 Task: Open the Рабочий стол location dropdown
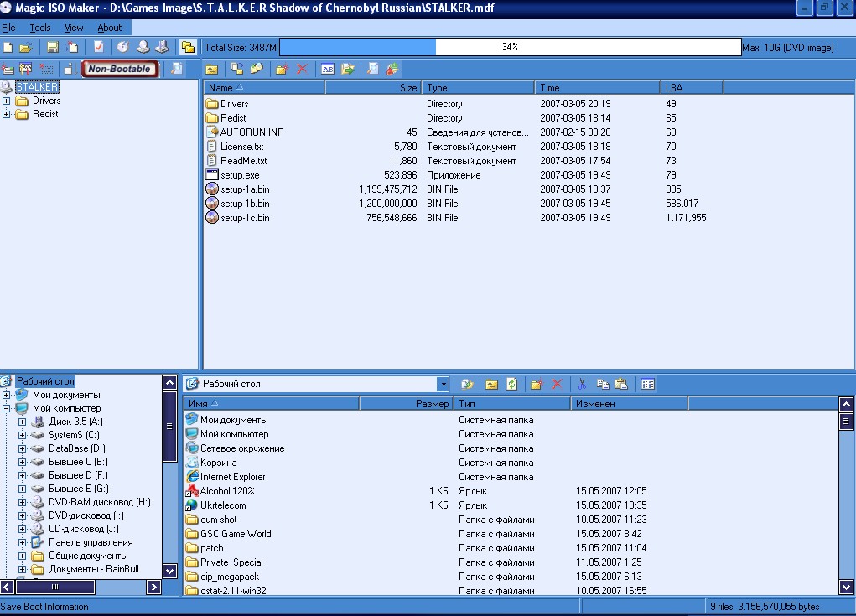pos(443,384)
